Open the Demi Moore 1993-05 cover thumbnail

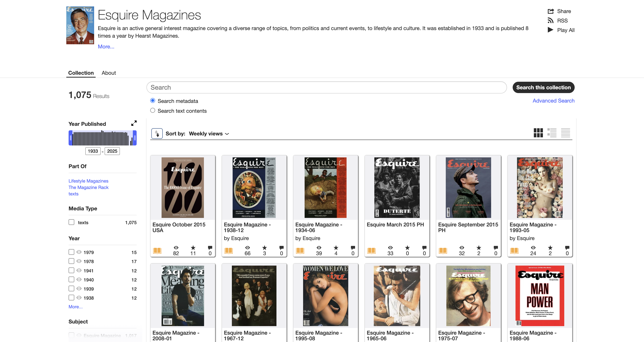pos(540,187)
